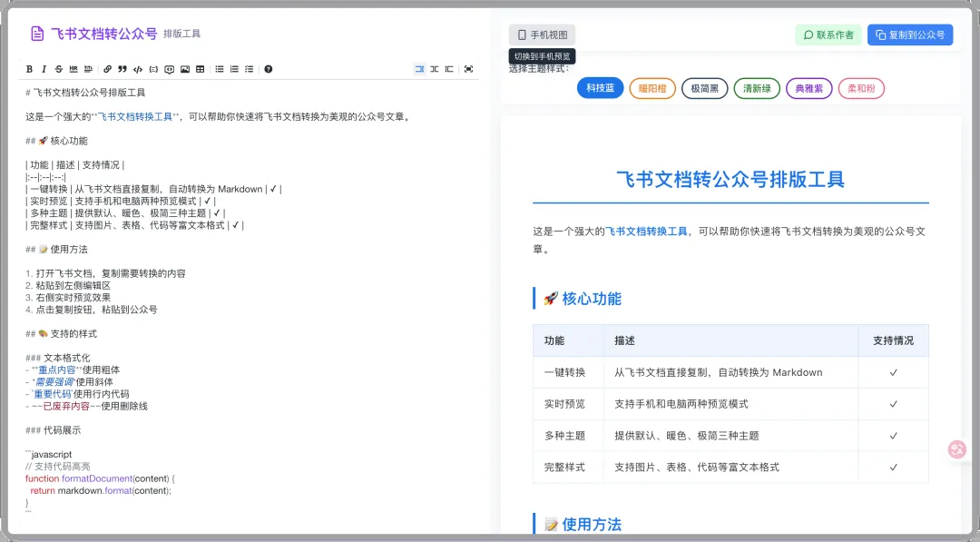Add an unordered list from the toolbar
This screenshot has height=542, width=980.
tap(219, 69)
